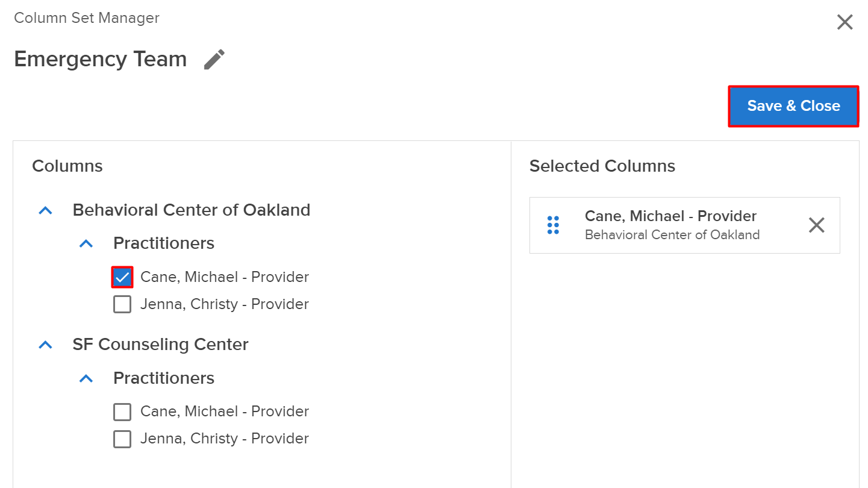
Task: Remove Cane, Michael from Selected Columns
Action: coord(817,225)
